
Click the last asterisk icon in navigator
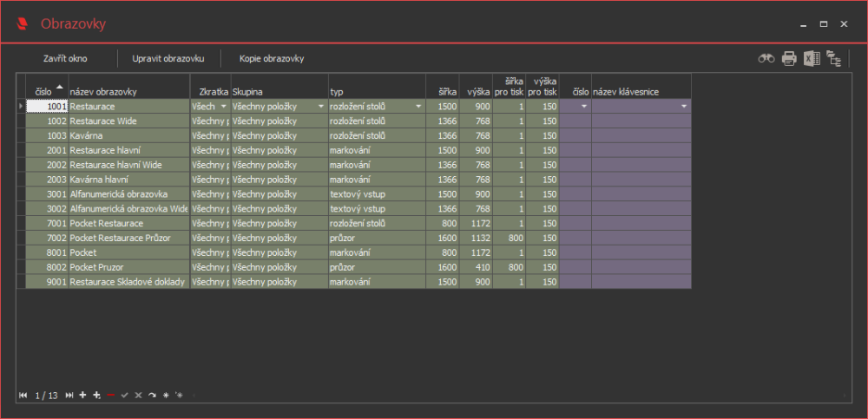(179, 396)
